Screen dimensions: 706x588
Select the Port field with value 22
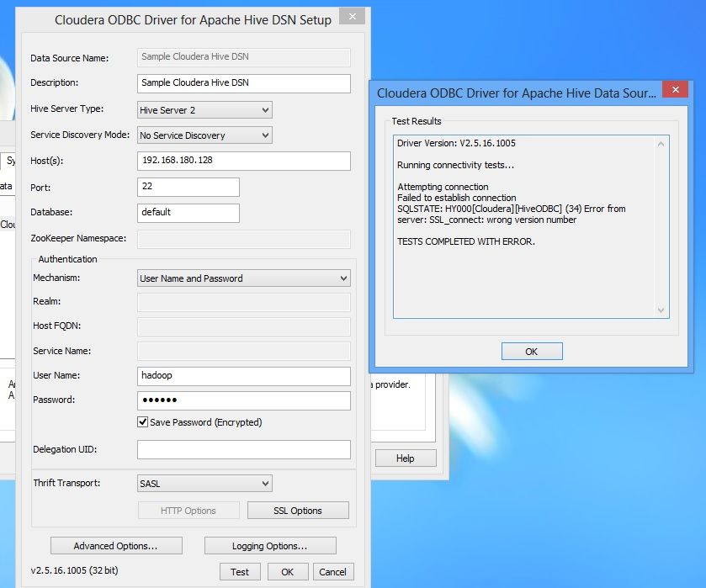click(x=188, y=187)
